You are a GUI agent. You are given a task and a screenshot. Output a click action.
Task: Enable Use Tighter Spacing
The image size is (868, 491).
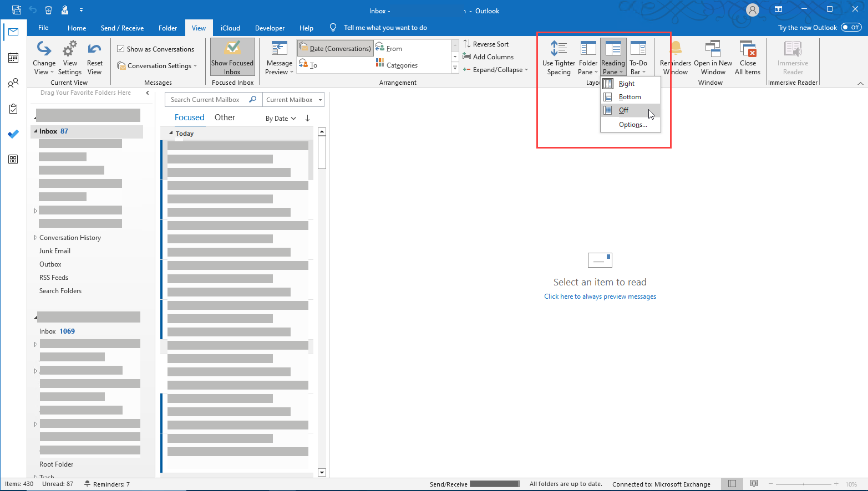click(x=559, y=57)
